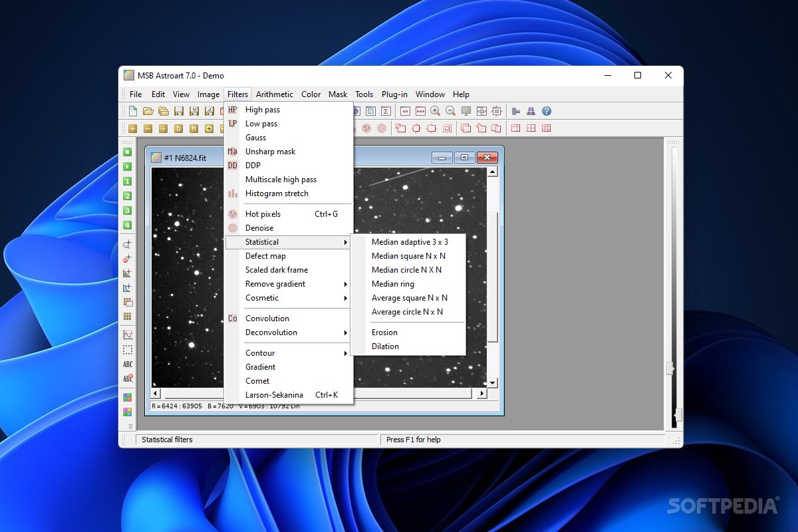Click the image horizontal scroll right arrow

pyautogui.click(x=482, y=393)
